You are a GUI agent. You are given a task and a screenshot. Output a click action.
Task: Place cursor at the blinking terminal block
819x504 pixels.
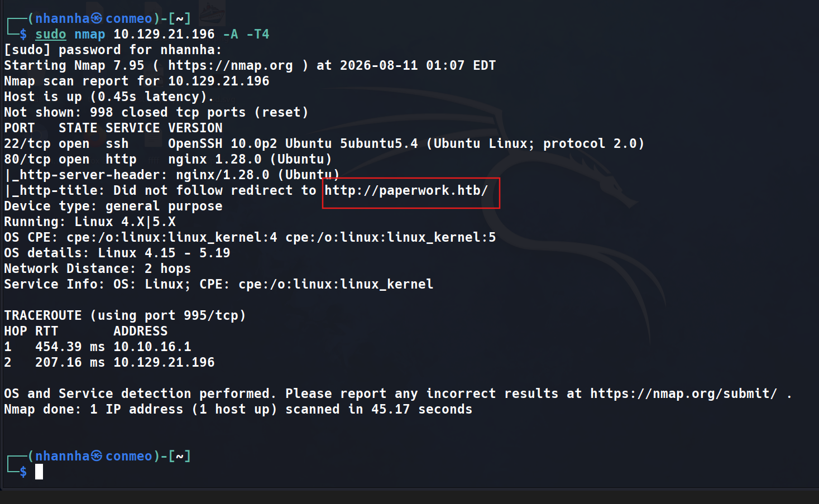tap(39, 472)
